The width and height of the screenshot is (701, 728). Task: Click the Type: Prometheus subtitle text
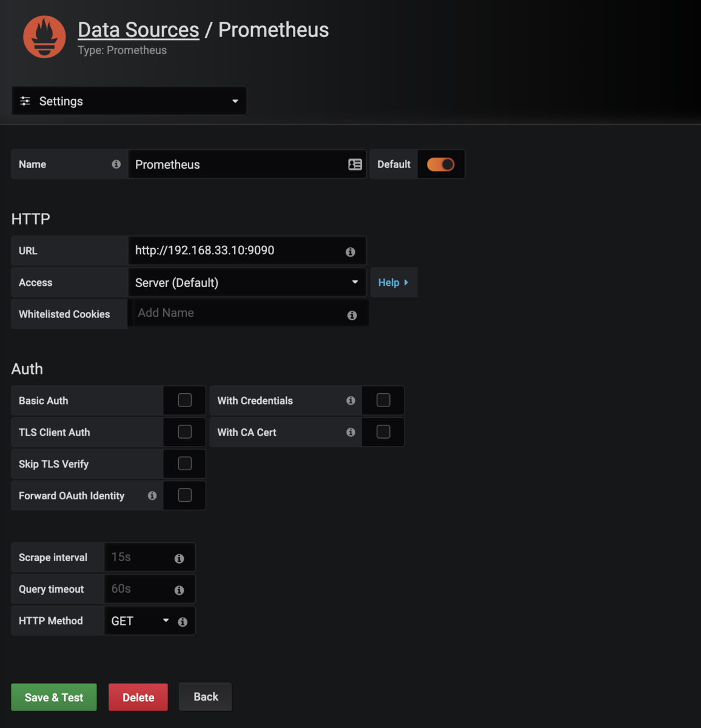[122, 50]
